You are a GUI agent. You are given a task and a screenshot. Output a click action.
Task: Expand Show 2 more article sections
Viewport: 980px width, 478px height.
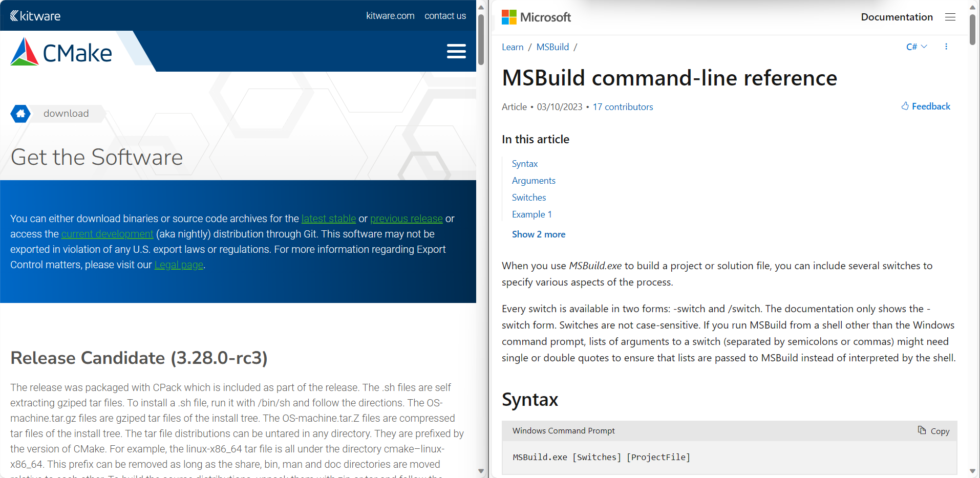click(539, 234)
